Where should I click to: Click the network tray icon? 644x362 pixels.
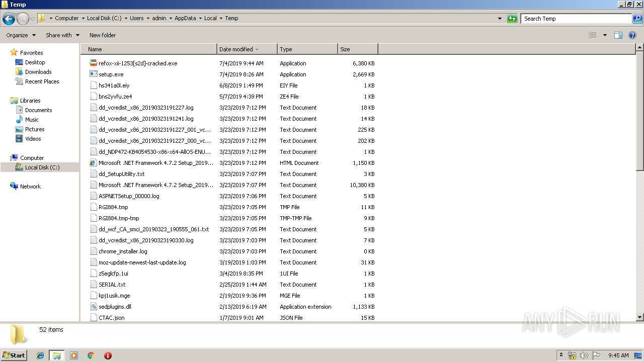click(572, 355)
